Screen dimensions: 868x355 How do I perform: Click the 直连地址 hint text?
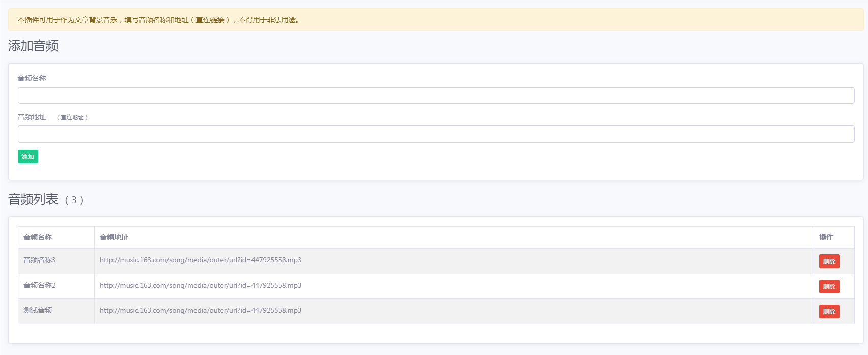tap(72, 117)
